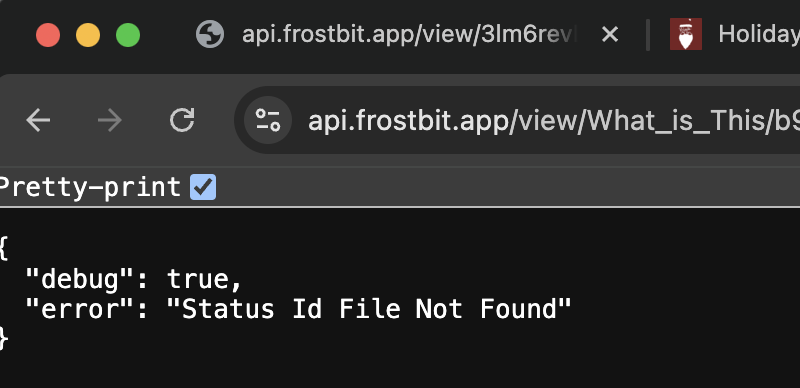Click the Santa favicon on Holiday tab

point(686,34)
